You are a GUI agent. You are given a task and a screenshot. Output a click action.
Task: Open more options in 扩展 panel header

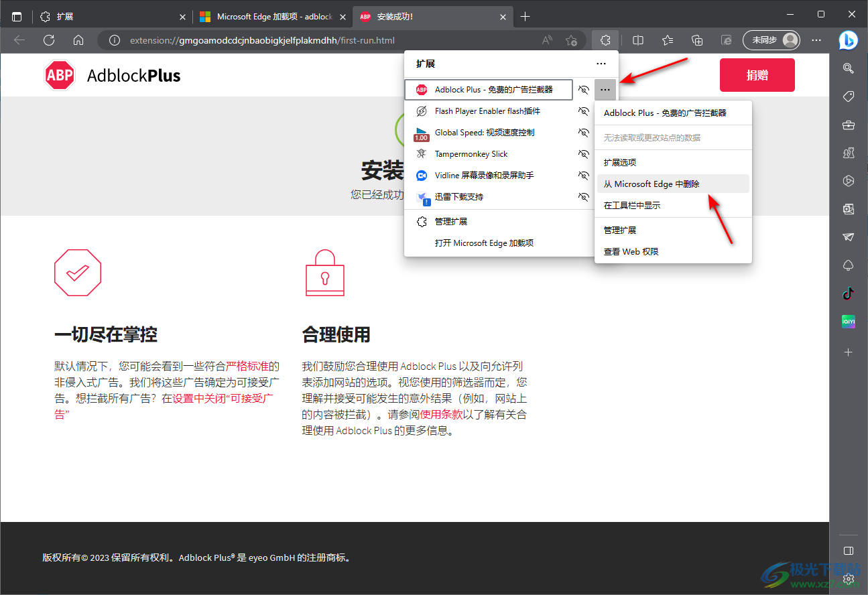pyautogui.click(x=601, y=64)
